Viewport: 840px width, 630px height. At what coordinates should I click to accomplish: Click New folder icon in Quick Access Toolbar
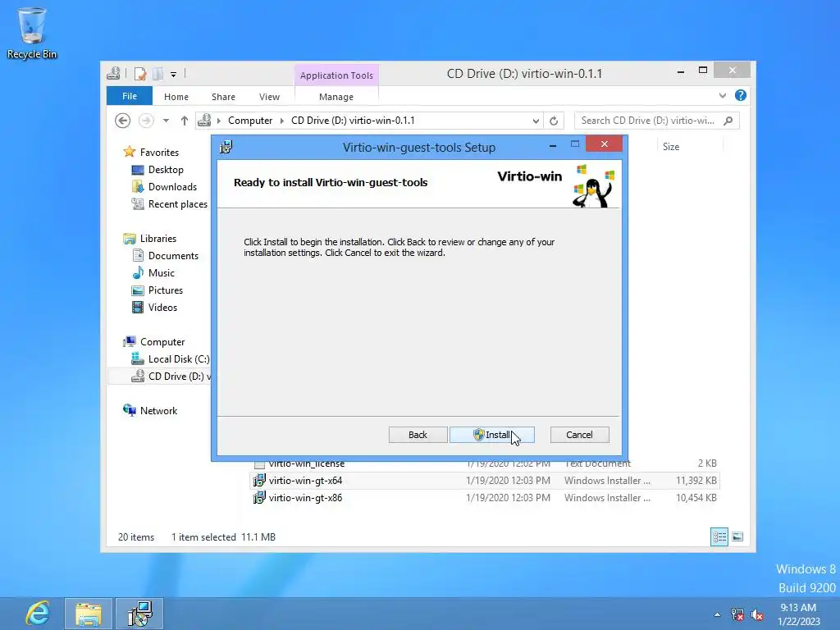point(157,73)
